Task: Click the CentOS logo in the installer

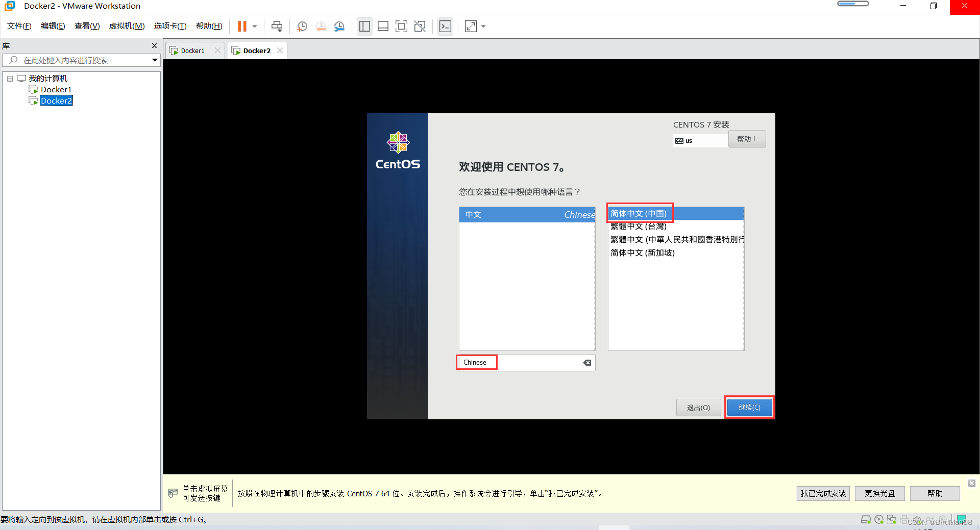Action: click(x=398, y=150)
